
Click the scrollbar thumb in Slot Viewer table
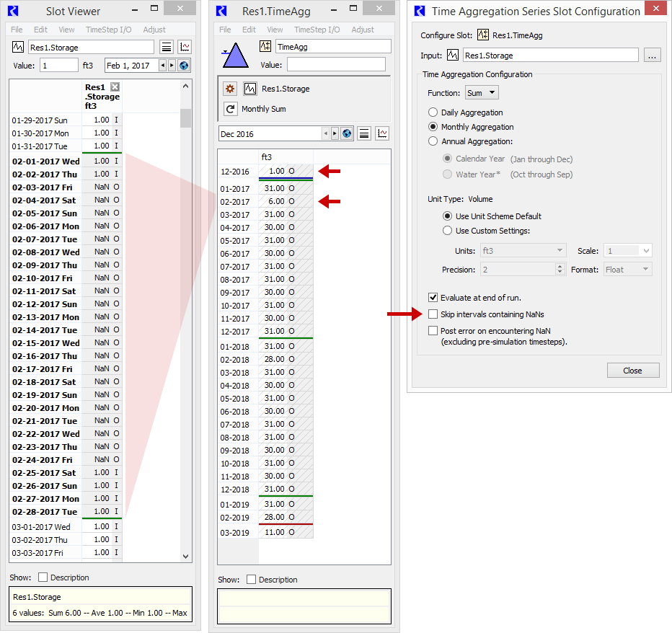point(185,118)
